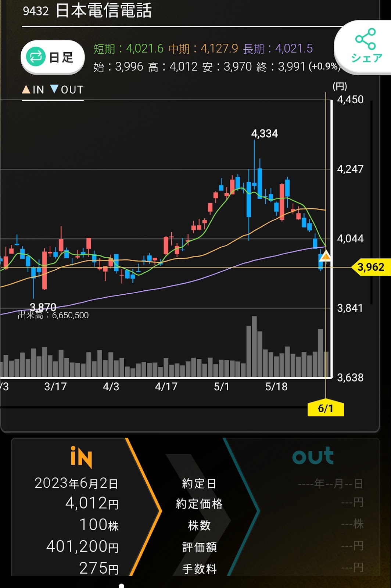Tap the 3,870 low price label
391x588 pixels.
click(43, 306)
